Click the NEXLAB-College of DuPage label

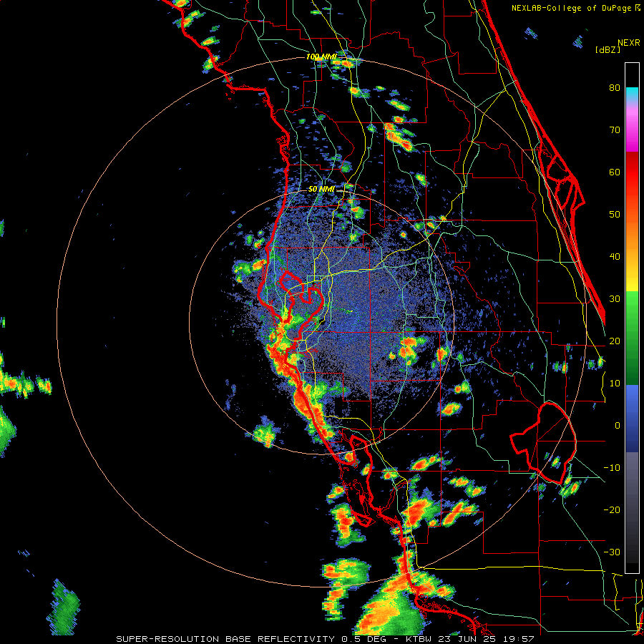point(572,8)
